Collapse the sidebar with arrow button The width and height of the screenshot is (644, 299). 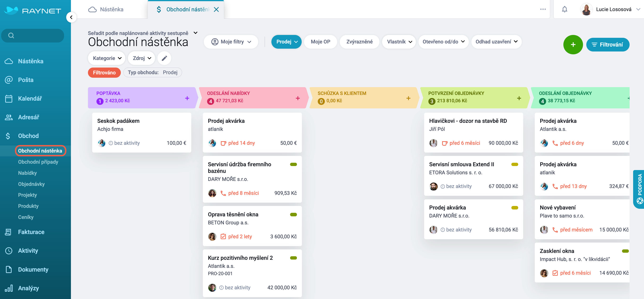click(71, 17)
